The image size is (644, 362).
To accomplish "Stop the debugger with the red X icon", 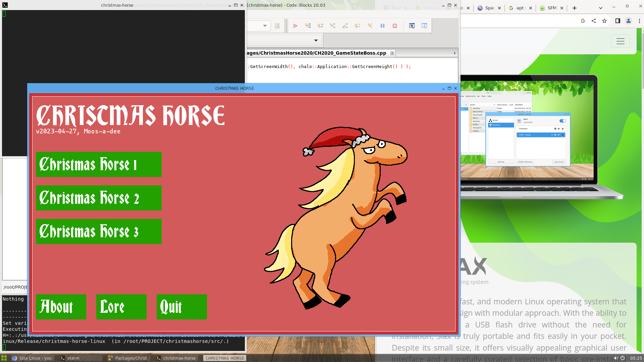I will coord(395,26).
